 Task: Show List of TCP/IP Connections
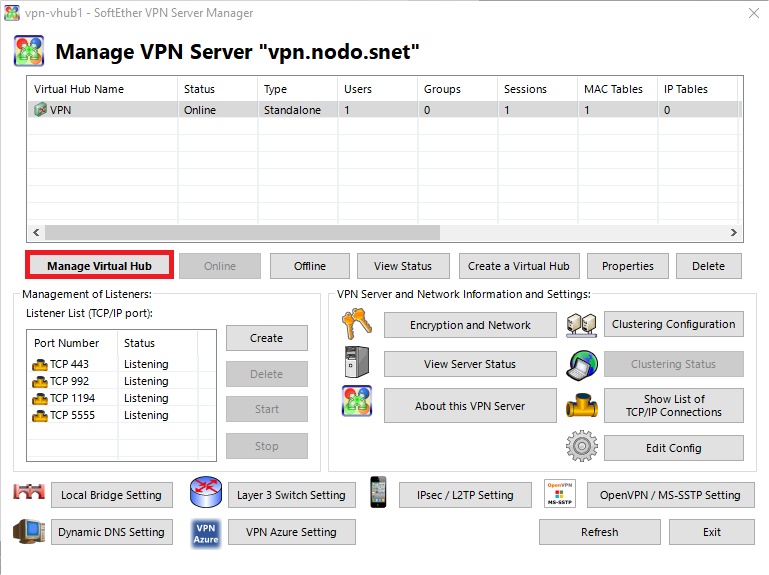[674, 406]
